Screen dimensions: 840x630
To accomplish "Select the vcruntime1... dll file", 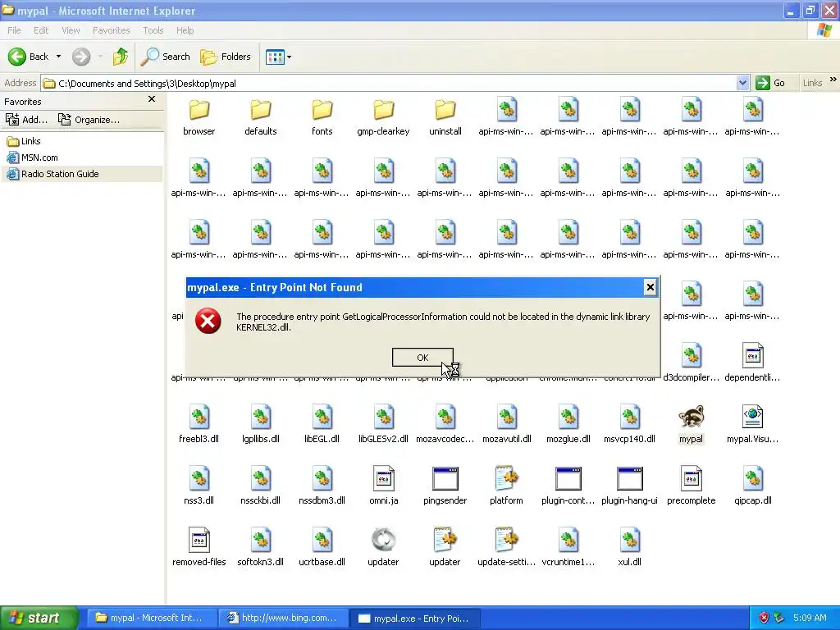I will [568, 548].
